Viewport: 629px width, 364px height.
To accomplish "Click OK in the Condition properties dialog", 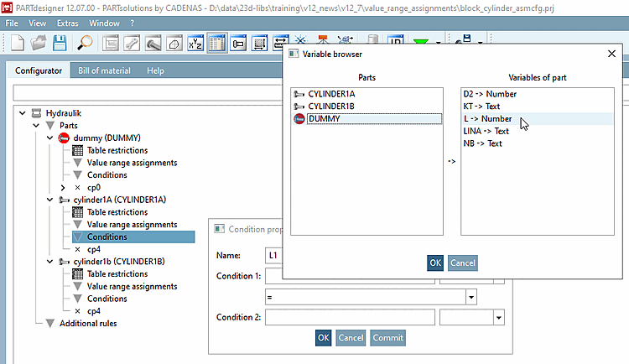I will pyautogui.click(x=324, y=338).
